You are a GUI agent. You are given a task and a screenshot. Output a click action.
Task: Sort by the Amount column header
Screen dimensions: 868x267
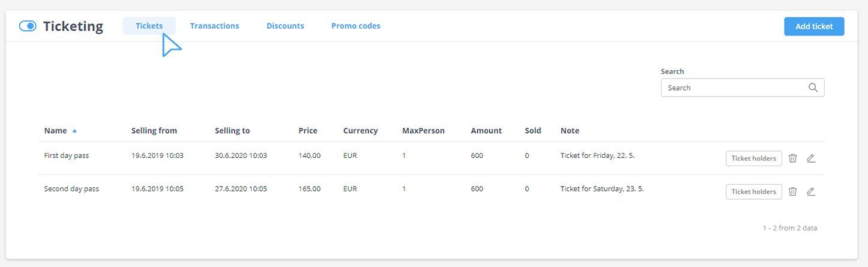(486, 131)
